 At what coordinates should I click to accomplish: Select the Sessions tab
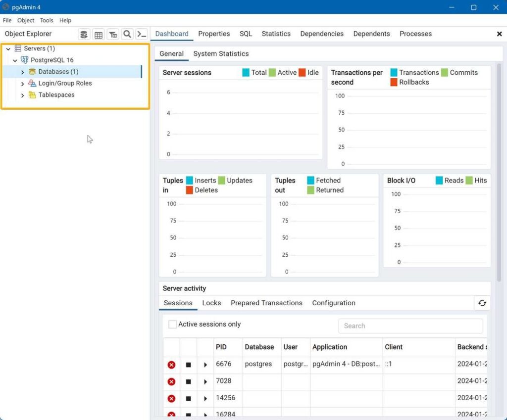point(178,303)
